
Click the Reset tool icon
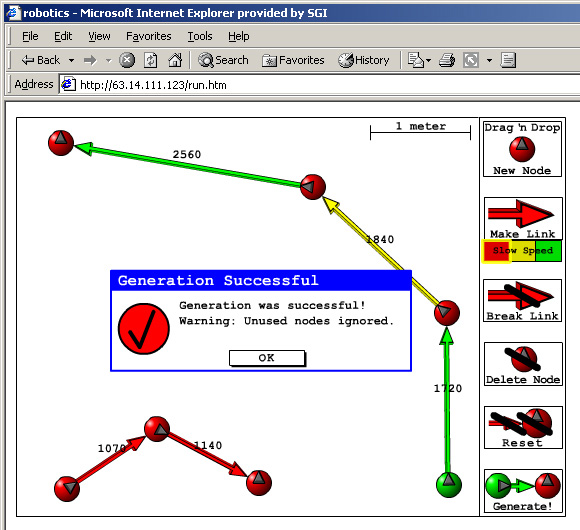click(x=523, y=428)
